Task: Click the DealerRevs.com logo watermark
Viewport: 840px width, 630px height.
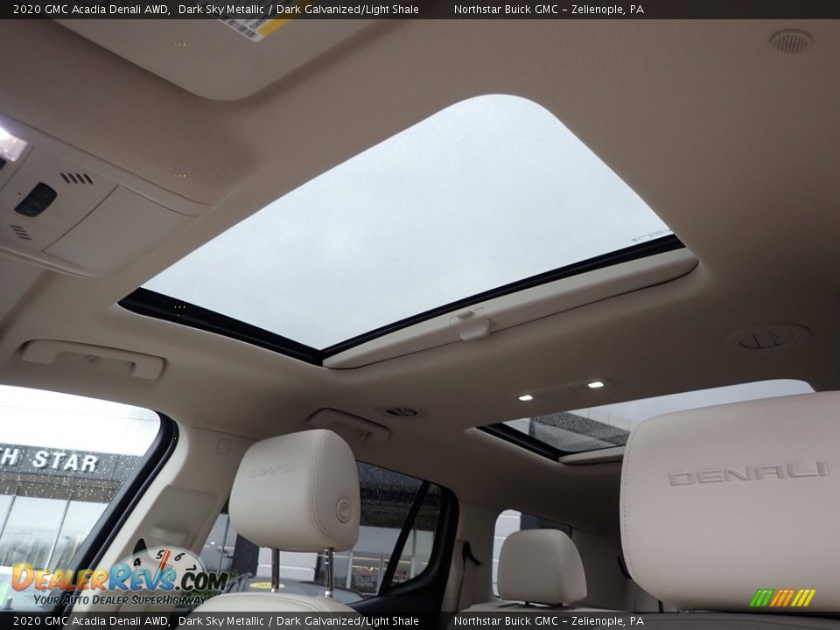Action: tap(120, 578)
